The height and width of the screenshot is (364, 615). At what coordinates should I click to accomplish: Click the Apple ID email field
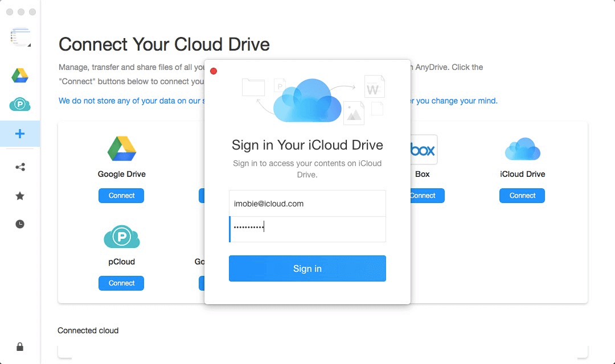[x=307, y=204]
